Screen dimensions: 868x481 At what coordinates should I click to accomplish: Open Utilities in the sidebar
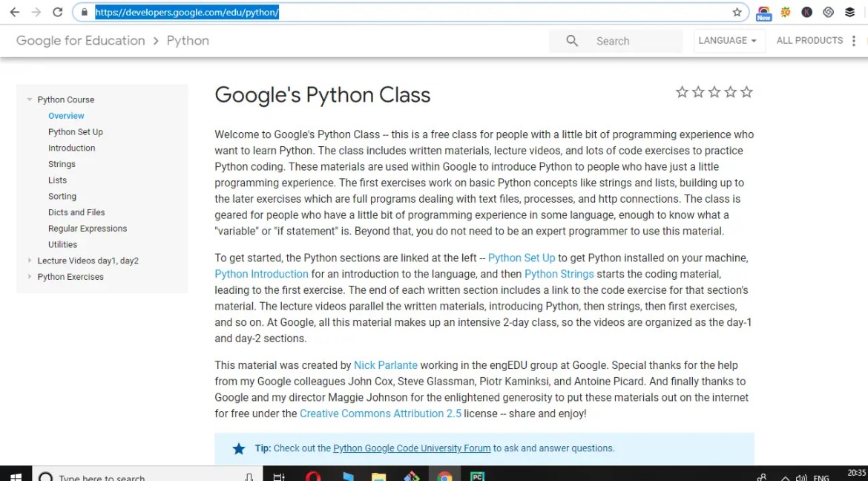[x=62, y=244]
